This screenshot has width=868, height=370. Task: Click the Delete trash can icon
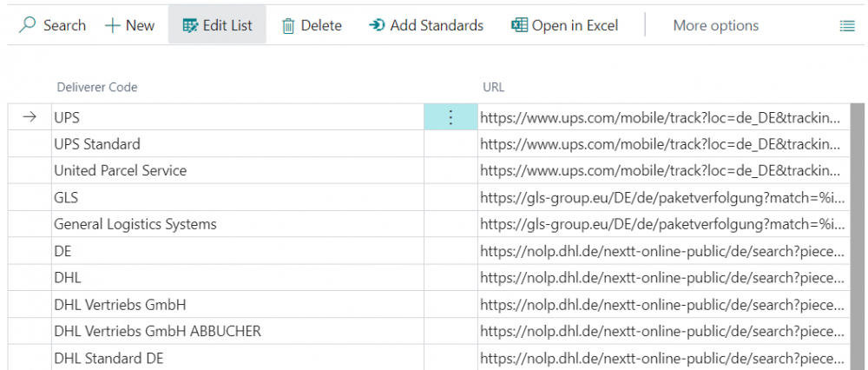pyautogui.click(x=288, y=26)
